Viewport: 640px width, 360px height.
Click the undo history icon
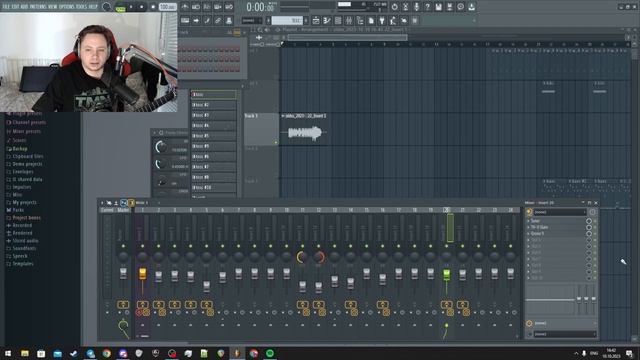point(394,7)
